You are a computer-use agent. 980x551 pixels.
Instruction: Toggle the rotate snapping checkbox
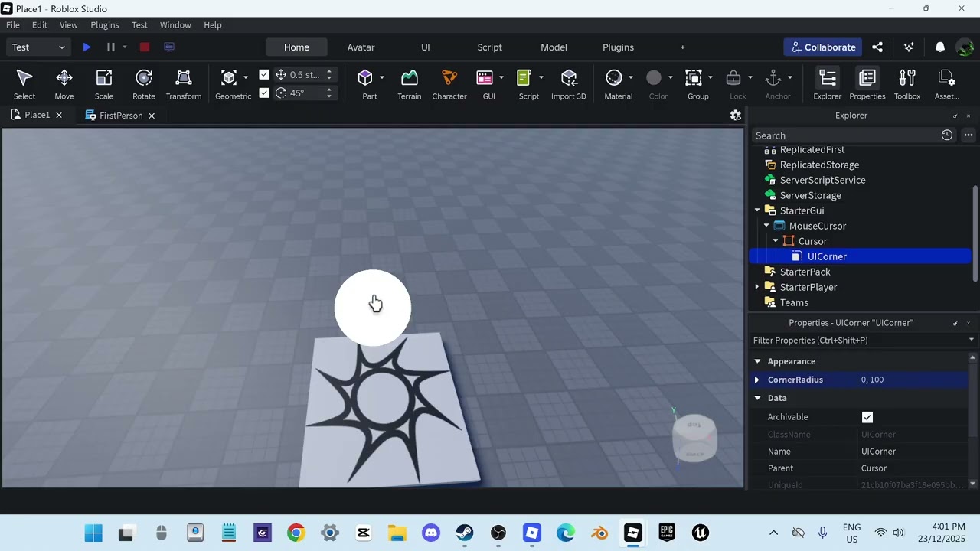264,93
